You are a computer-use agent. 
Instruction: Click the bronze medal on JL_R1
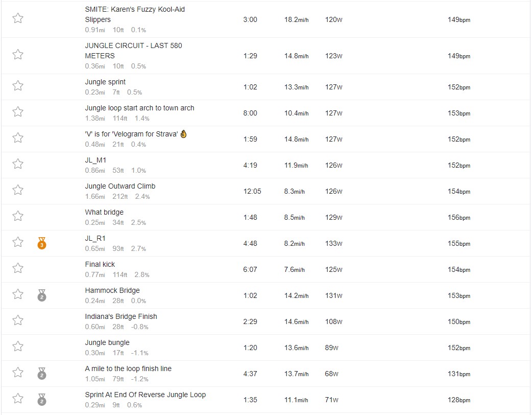click(42, 243)
